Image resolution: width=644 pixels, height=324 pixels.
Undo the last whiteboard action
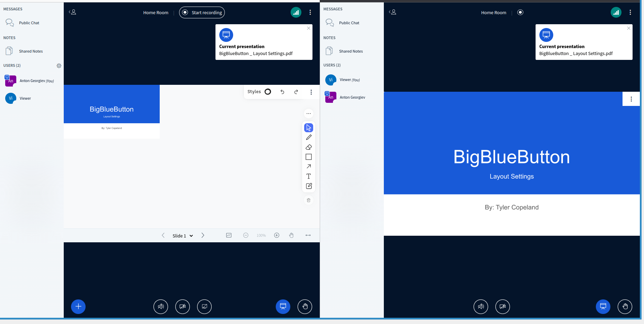pyautogui.click(x=282, y=92)
